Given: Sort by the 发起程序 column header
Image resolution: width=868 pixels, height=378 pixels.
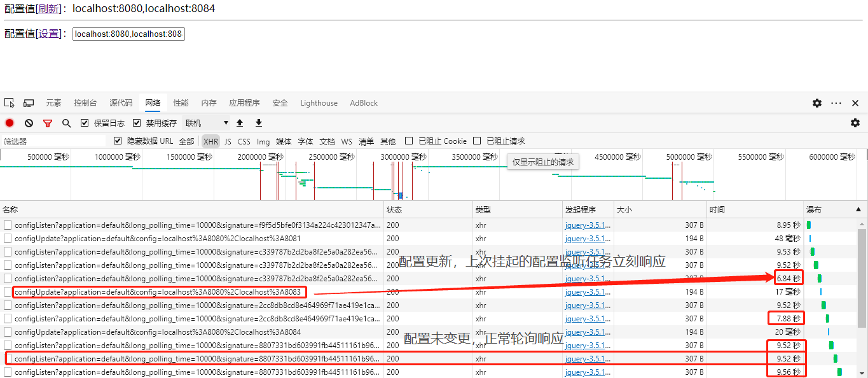Looking at the screenshot, I should [x=588, y=209].
